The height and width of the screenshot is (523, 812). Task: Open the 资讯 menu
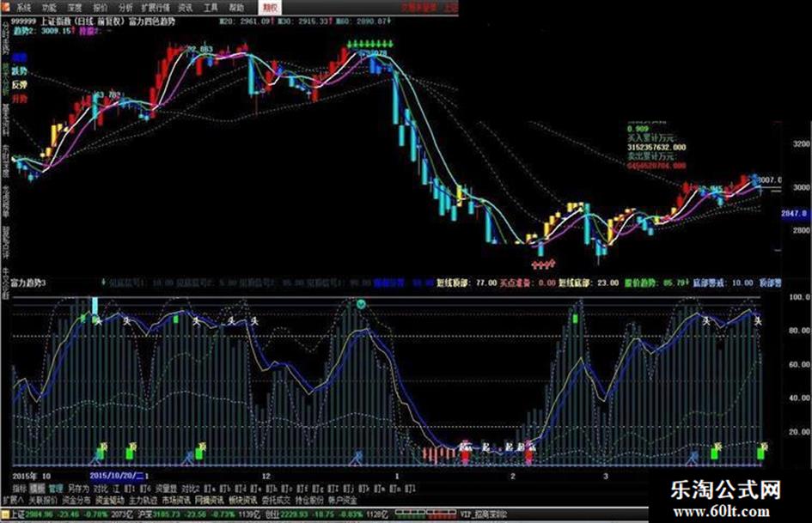pyautogui.click(x=186, y=8)
